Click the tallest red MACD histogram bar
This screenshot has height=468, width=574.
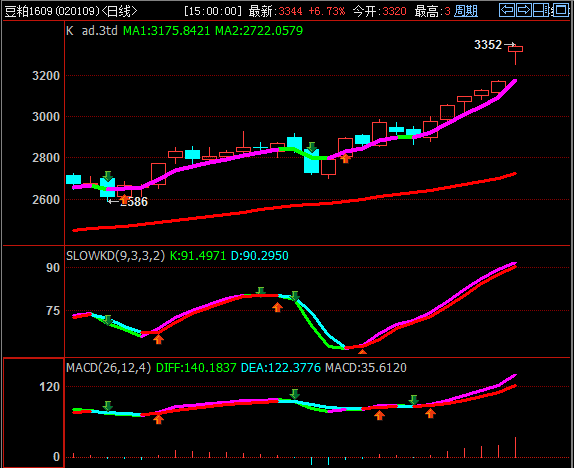[x=515, y=447]
